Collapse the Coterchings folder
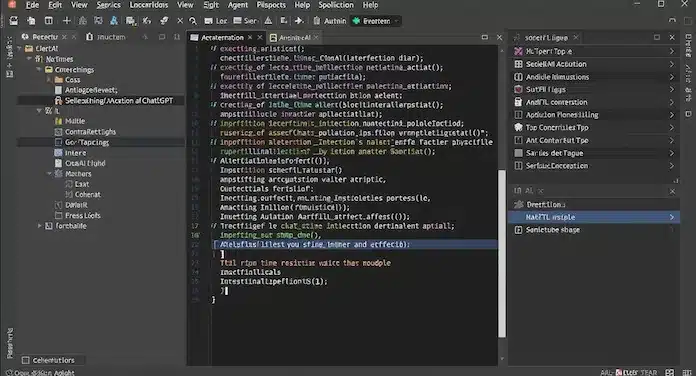The image size is (696, 376). pos(39,70)
